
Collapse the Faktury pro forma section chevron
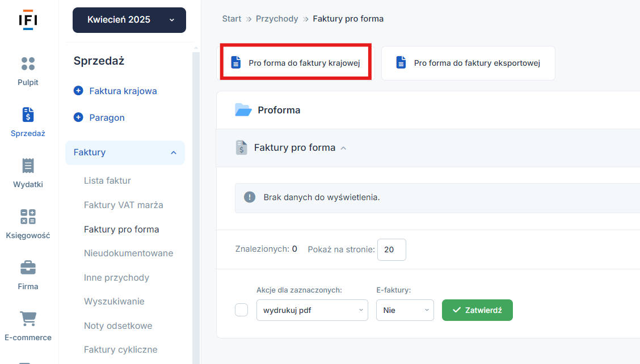343,148
